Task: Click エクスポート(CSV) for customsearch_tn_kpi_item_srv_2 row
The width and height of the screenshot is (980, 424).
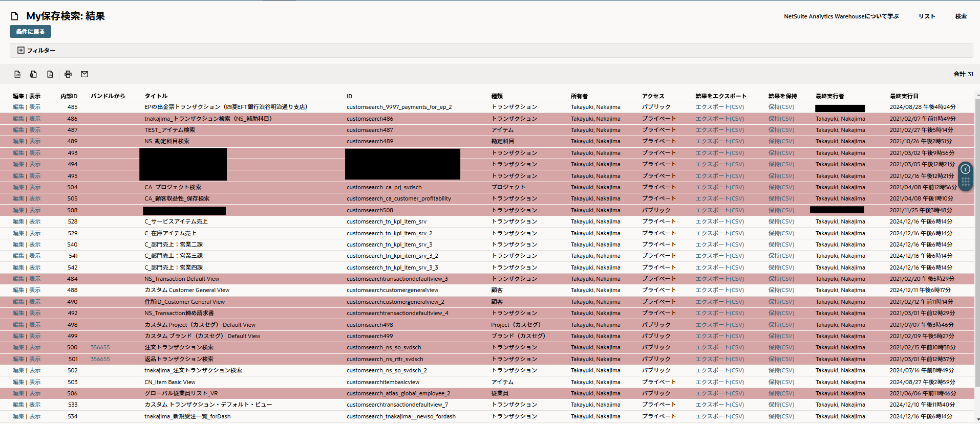Action: 719,233
